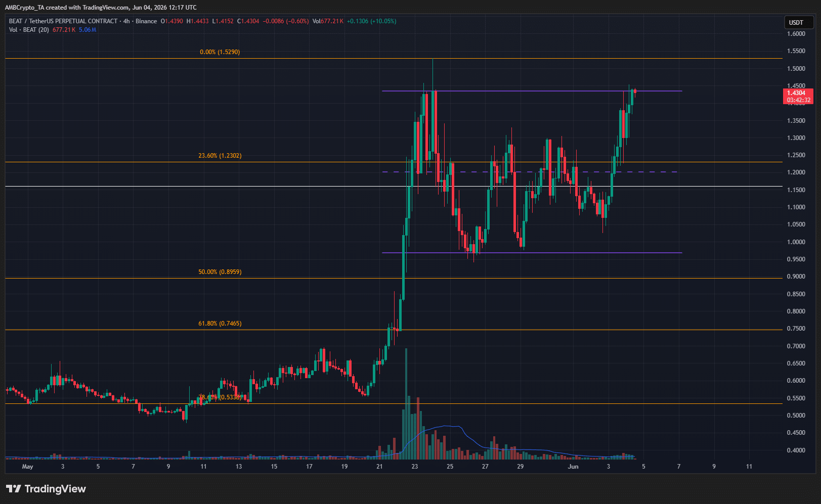Screen dimensions: 821x504
Task: Click the 50.00% (0.8959) Fibonacci label
Action: point(220,272)
